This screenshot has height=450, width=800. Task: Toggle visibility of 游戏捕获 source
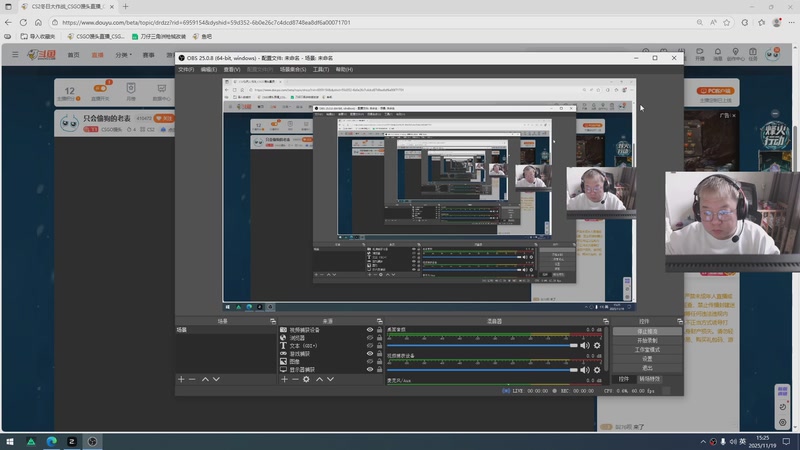[370, 354]
